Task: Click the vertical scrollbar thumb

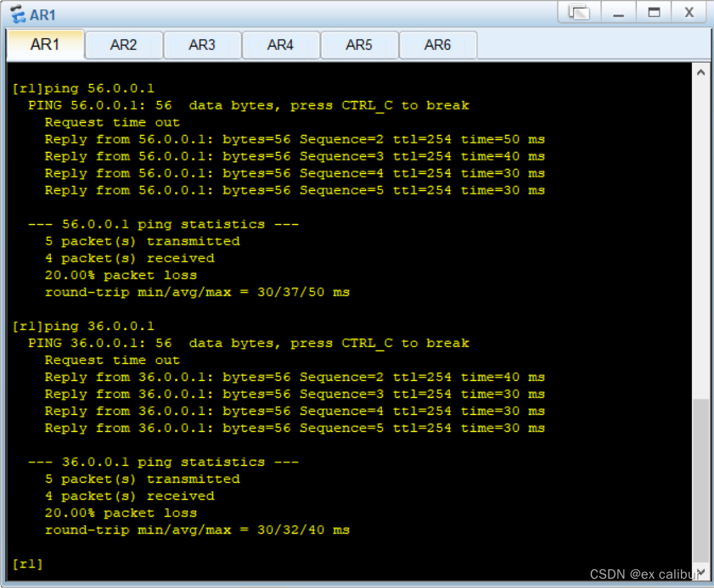Action: tap(700, 481)
